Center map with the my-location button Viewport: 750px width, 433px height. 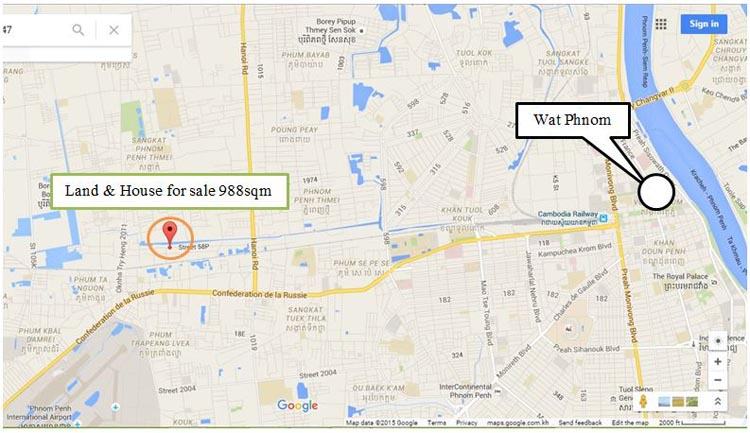point(717,341)
